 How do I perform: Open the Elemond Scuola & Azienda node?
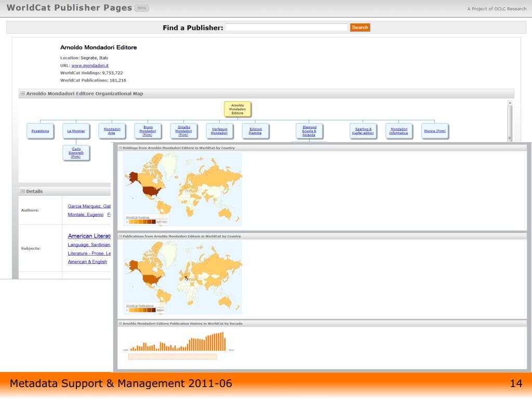[309, 131]
